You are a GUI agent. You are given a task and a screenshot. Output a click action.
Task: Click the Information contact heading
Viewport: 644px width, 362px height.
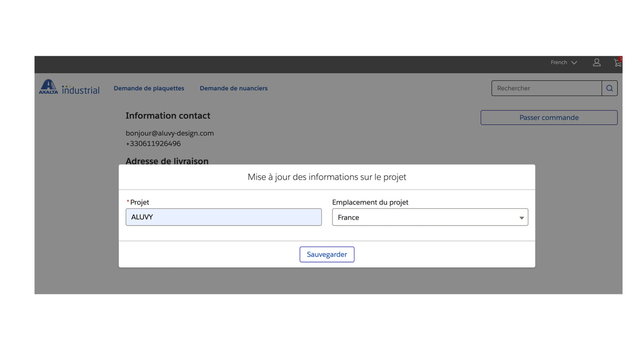(x=168, y=116)
